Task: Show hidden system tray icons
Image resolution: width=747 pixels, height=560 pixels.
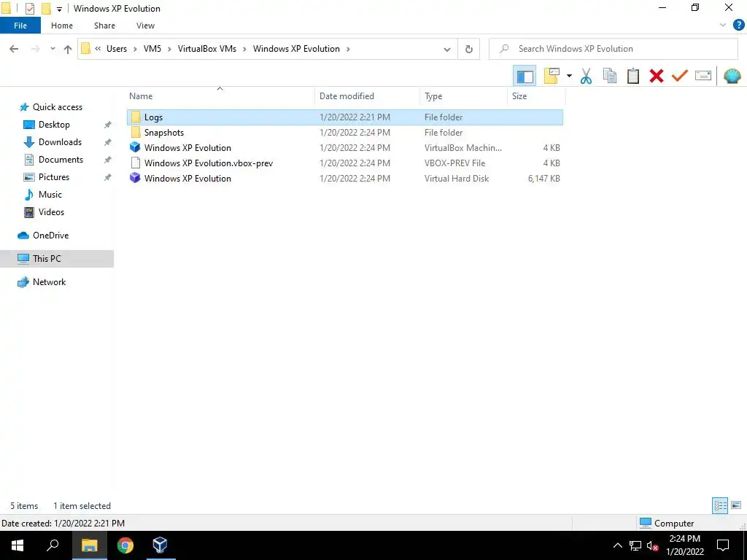Action: 617,545
